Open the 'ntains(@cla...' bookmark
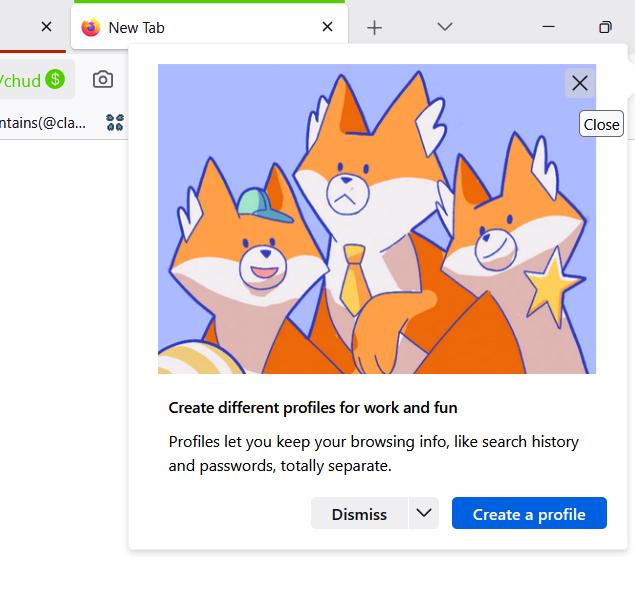This screenshot has width=635, height=600. point(43,122)
